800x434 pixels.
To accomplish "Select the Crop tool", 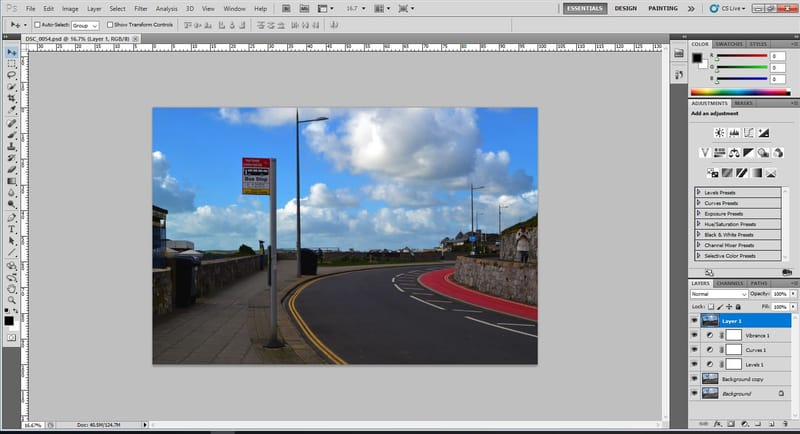I will [11, 99].
